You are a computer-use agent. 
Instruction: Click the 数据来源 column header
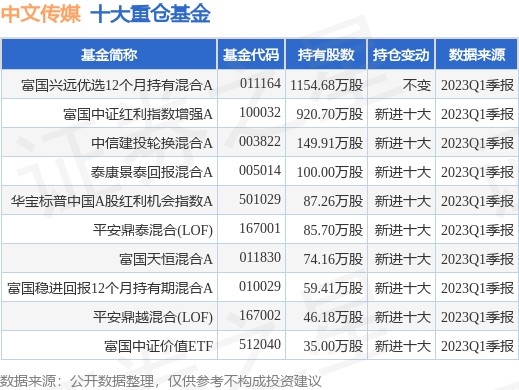pyautogui.click(x=477, y=55)
